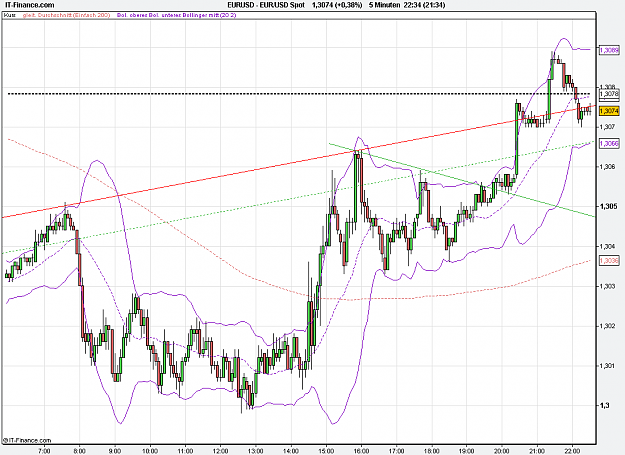This screenshot has width=625, height=455.
Task: Click the 1,3074 (+0,38%) quote in header
Action: point(337,5)
